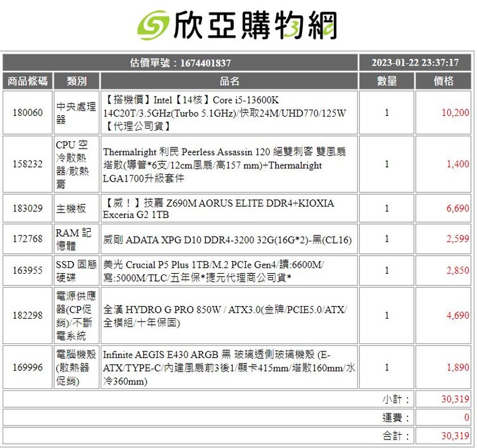The width and height of the screenshot is (477, 448).
Task: Click the SSD 固態硬碟 category cell
Action: (76, 270)
